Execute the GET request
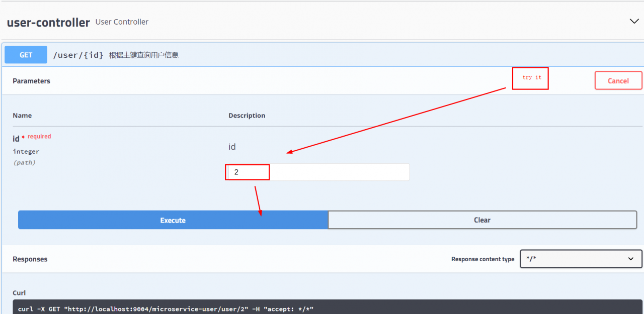This screenshot has width=644, height=314. point(173,220)
